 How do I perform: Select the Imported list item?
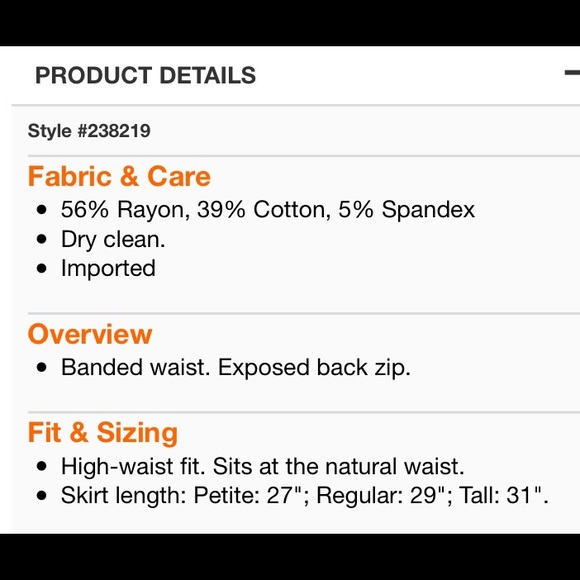coord(108,269)
